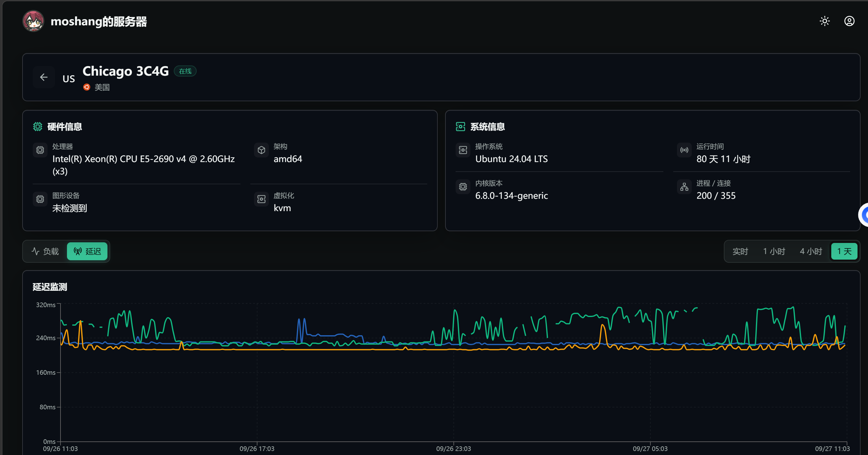This screenshot has width=868, height=455.
Task: Click the architecture cube icon
Action: pyautogui.click(x=261, y=150)
